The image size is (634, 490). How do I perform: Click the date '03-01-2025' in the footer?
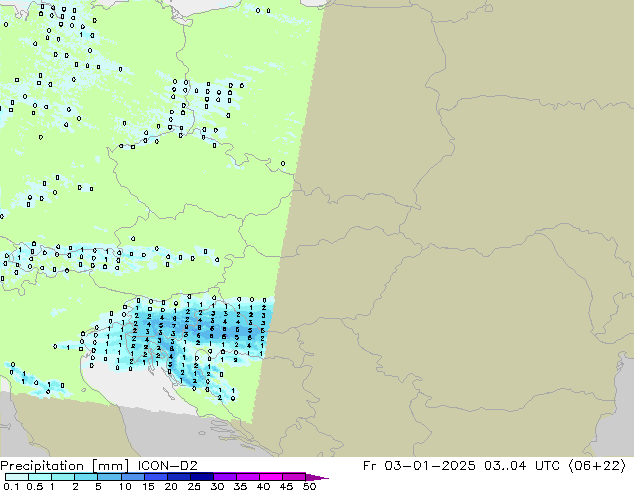pos(430,466)
